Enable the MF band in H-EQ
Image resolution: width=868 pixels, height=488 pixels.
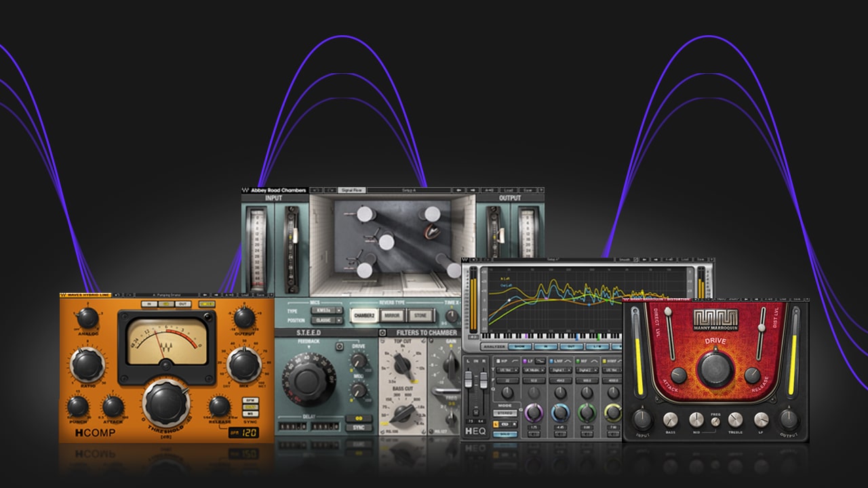click(x=578, y=361)
